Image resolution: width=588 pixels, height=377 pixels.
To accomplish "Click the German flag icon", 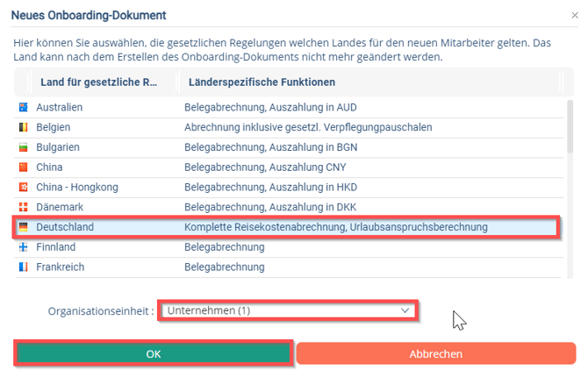I will (x=23, y=227).
